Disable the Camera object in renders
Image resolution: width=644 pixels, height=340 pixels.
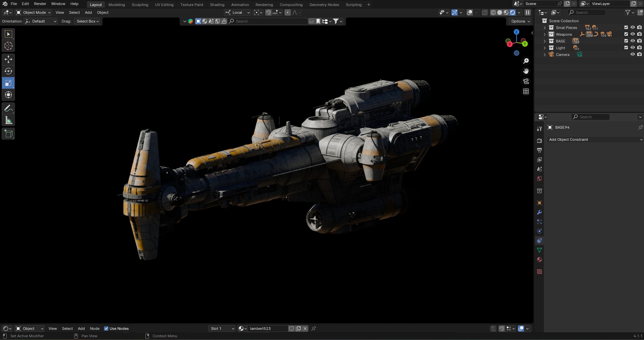click(640, 54)
